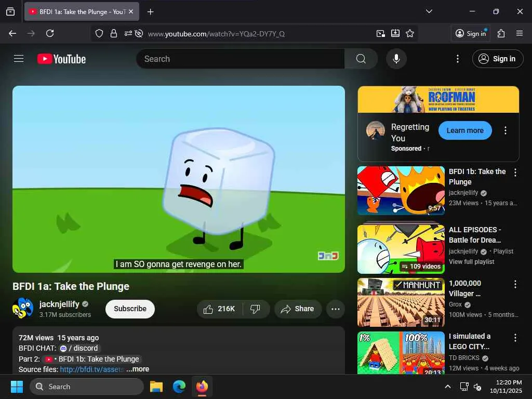Image resolution: width=532 pixels, height=399 pixels.
Task: Open the YouTube guide hamburger menu
Action: 19,59
